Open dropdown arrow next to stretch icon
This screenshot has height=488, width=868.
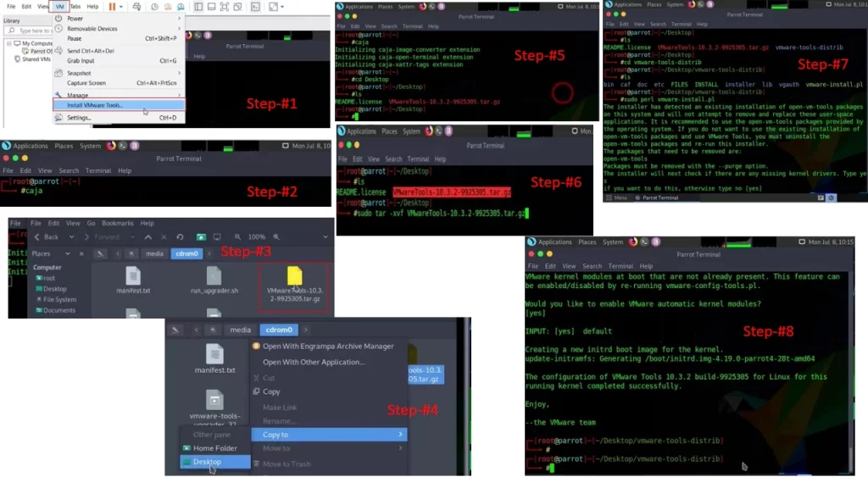coord(281,7)
